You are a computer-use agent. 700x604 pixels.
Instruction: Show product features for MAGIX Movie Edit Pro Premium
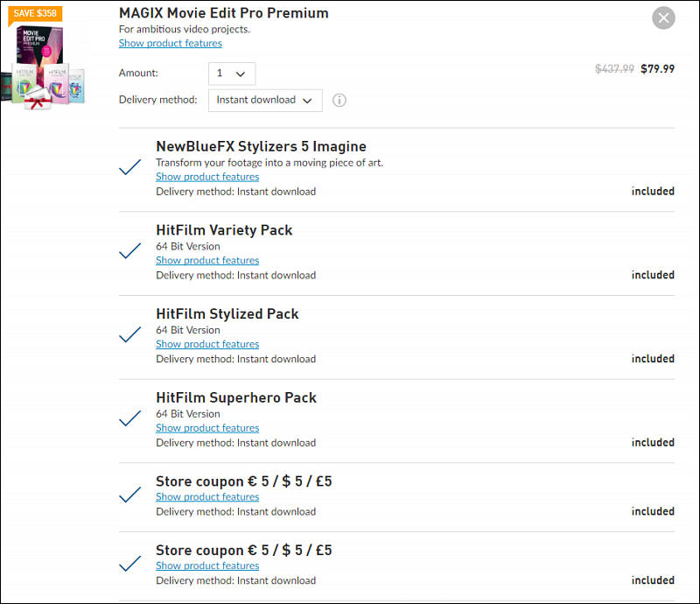click(170, 44)
